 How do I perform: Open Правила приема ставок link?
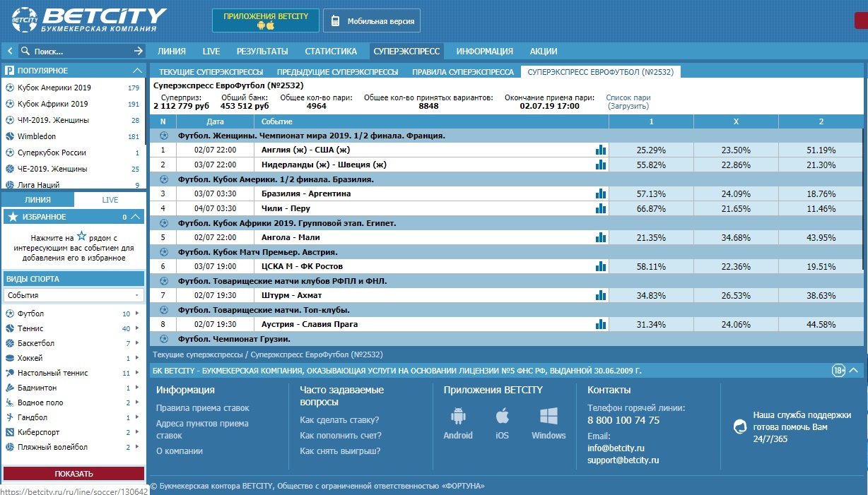(202, 408)
